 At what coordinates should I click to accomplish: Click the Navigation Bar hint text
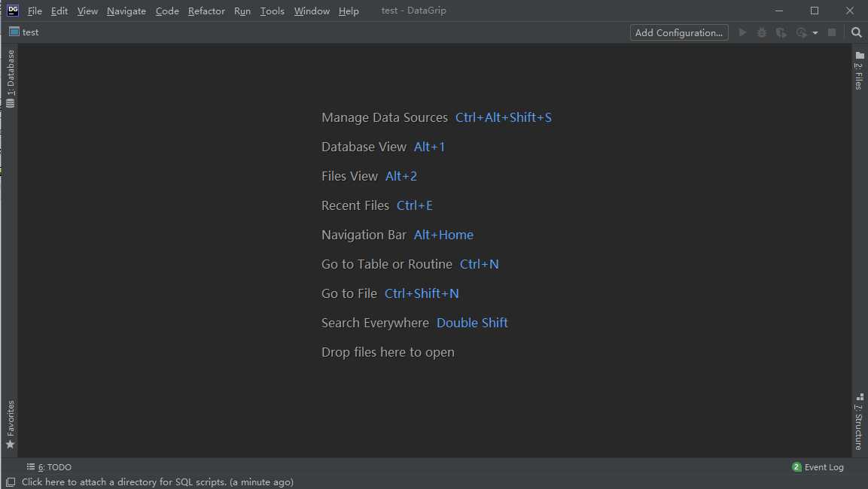pyautogui.click(x=364, y=235)
